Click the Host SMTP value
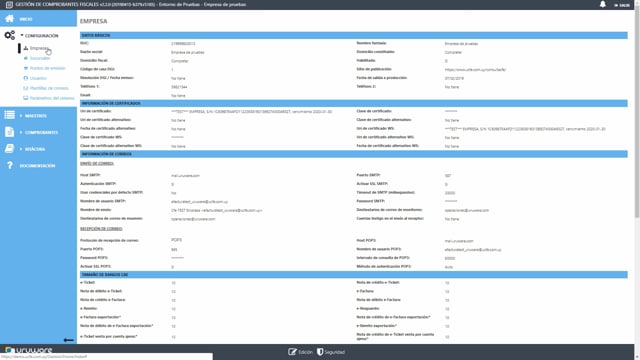Image resolution: width=640 pixels, height=360 pixels. point(185,176)
